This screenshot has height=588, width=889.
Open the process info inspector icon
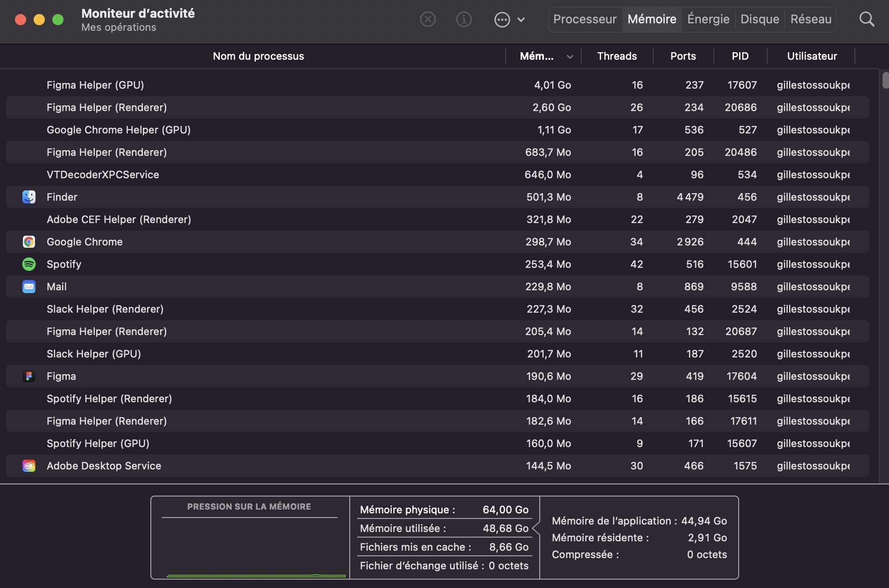463,20
